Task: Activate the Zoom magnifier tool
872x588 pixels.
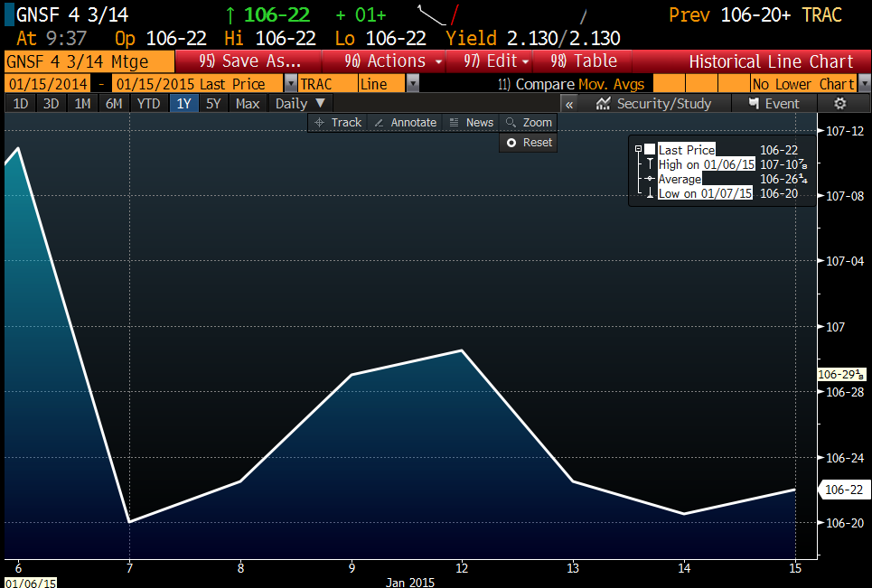Action: (x=529, y=122)
